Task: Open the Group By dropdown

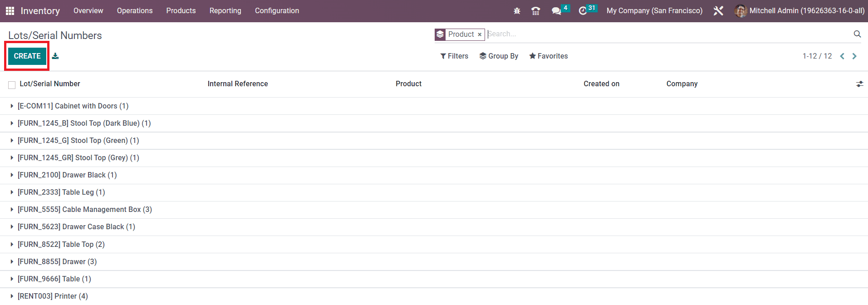Action: click(499, 56)
